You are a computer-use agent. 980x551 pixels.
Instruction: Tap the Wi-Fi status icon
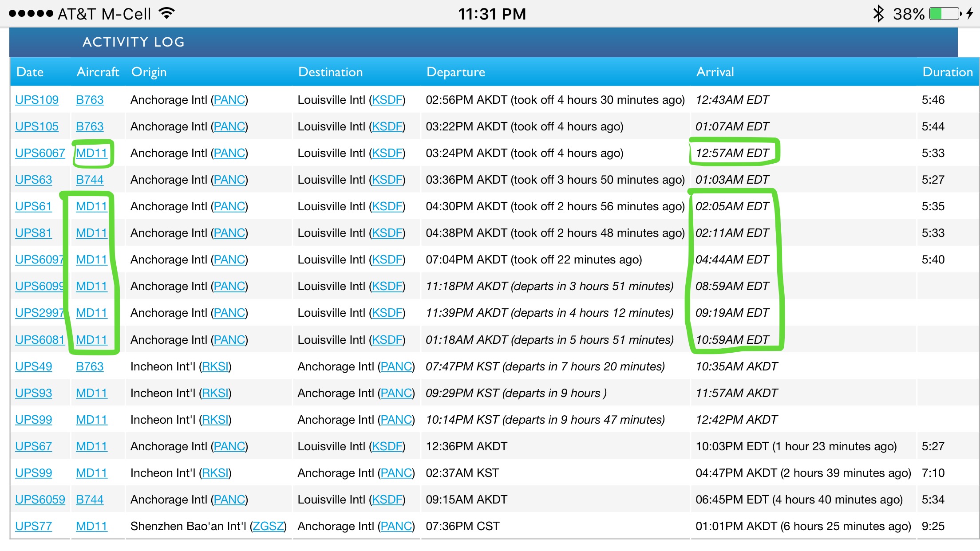click(x=167, y=13)
